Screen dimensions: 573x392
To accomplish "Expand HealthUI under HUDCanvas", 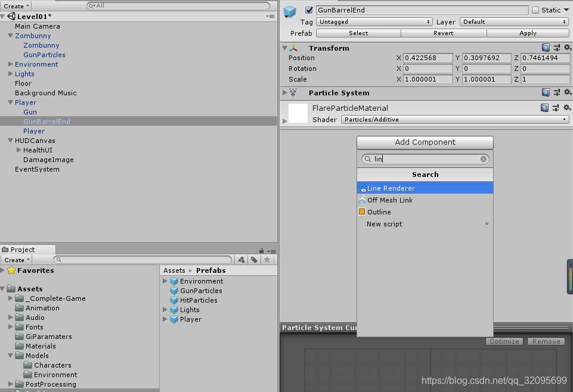I will point(18,150).
